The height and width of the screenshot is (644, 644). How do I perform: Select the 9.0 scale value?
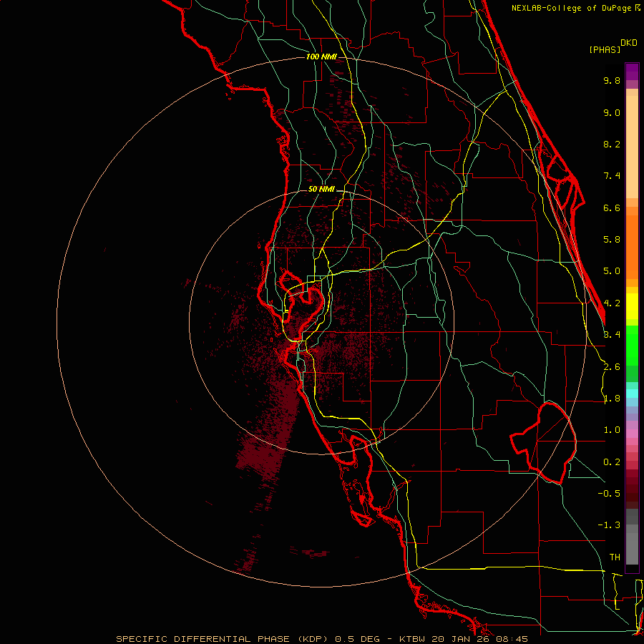point(612,112)
